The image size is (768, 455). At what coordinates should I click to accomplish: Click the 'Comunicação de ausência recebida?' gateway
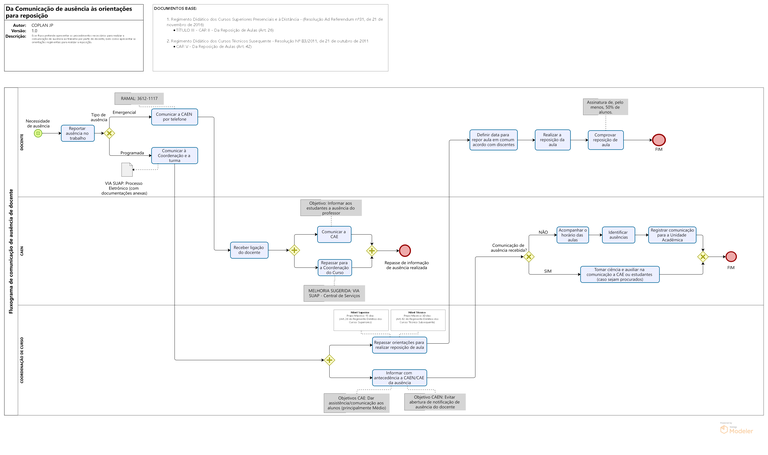click(x=529, y=256)
